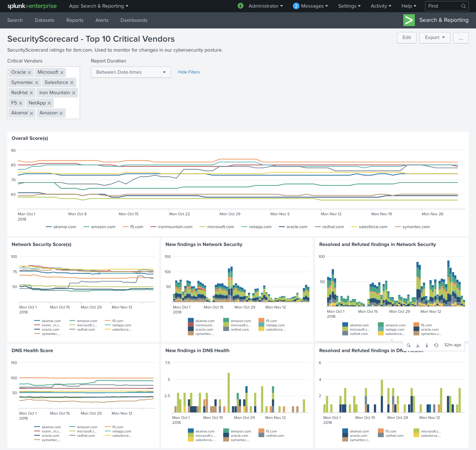
Task: Toggle netapp.com in Overall Score legend
Action: (x=257, y=227)
